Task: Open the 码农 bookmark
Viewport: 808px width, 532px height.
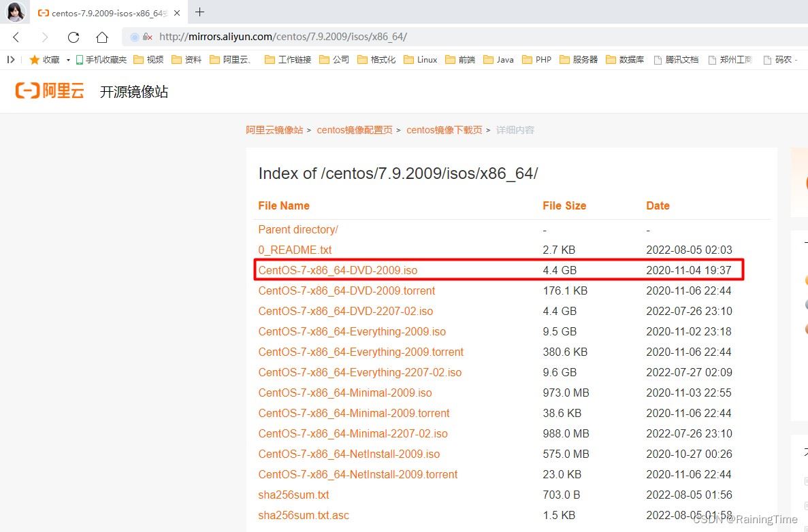Action: (780, 60)
